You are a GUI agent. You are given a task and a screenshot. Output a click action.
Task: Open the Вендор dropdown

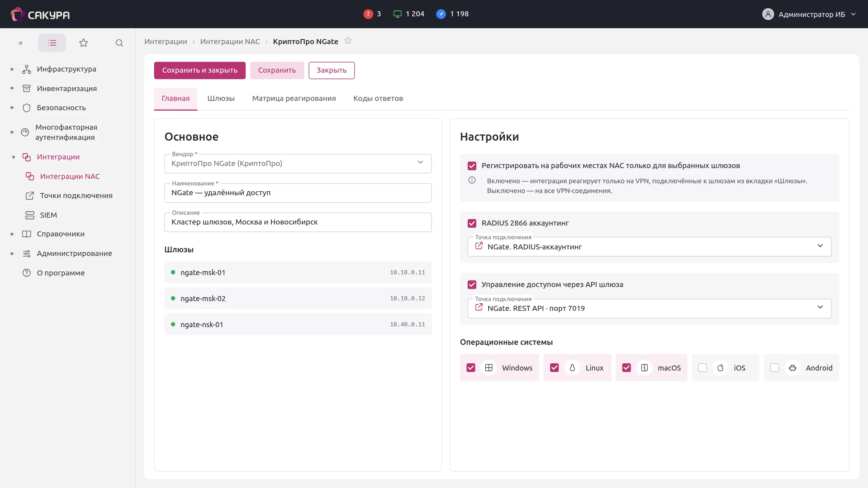[x=298, y=163]
